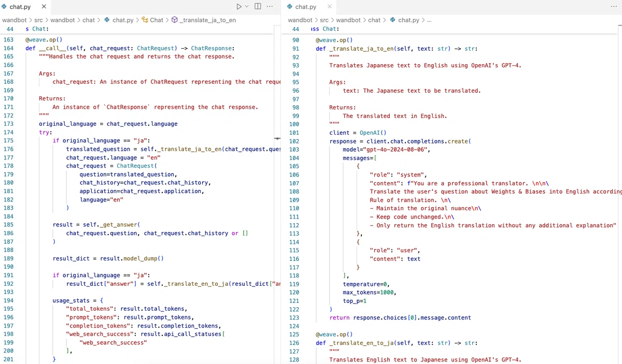Click 'self._get_answer(' on line 185
This screenshot has height=364, width=622.
[112, 225]
